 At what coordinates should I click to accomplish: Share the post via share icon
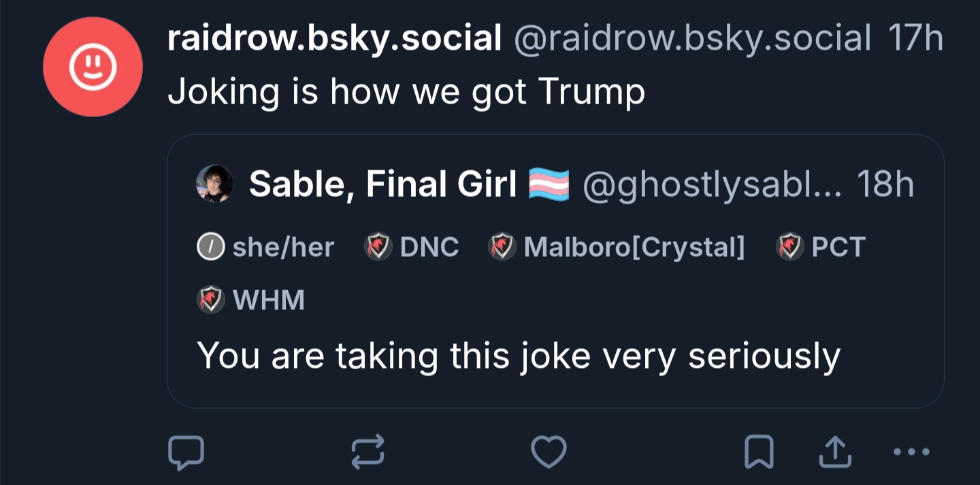pyautogui.click(x=835, y=453)
